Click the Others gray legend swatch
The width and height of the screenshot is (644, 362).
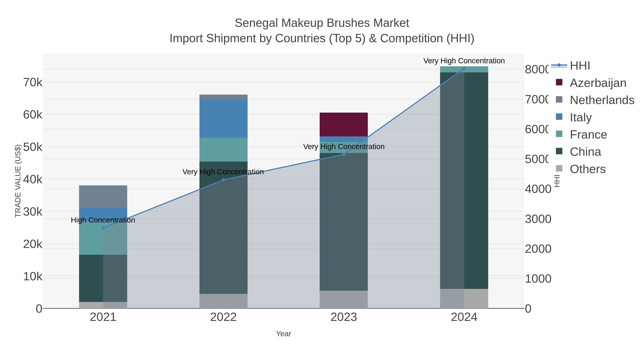(x=559, y=168)
